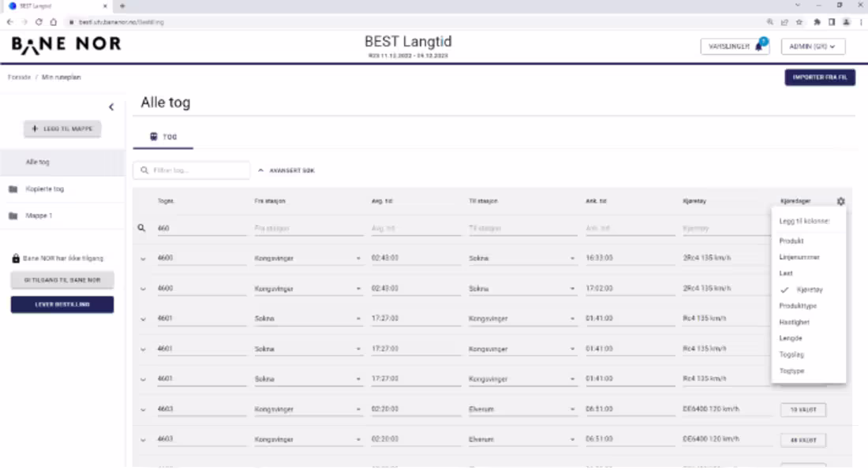Open the browser zoom magnifier icon
Viewport: 868px width, 470px height.
(x=770, y=22)
